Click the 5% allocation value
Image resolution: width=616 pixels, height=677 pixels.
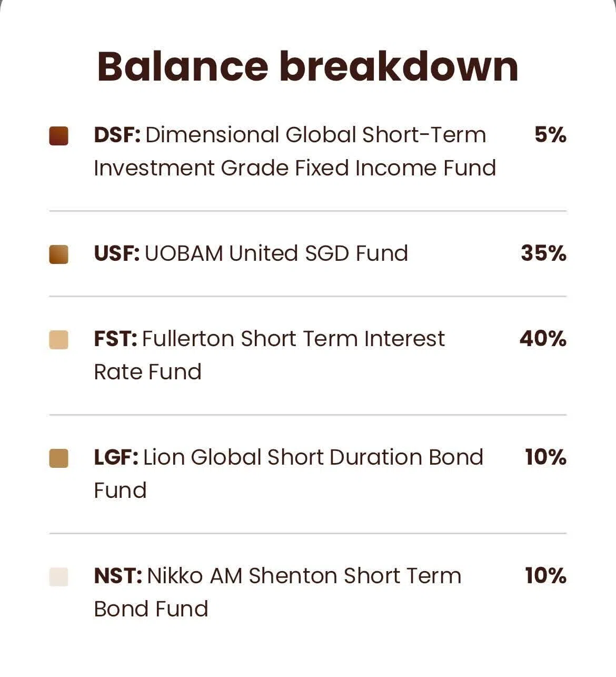tap(550, 135)
